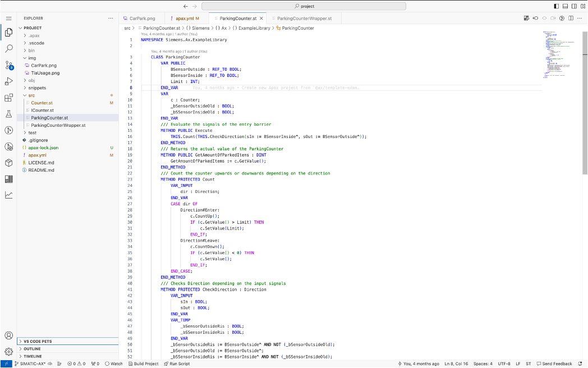Open the Testing flask icon
This screenshot has height=368, width=588.
(x=8, y=114)
